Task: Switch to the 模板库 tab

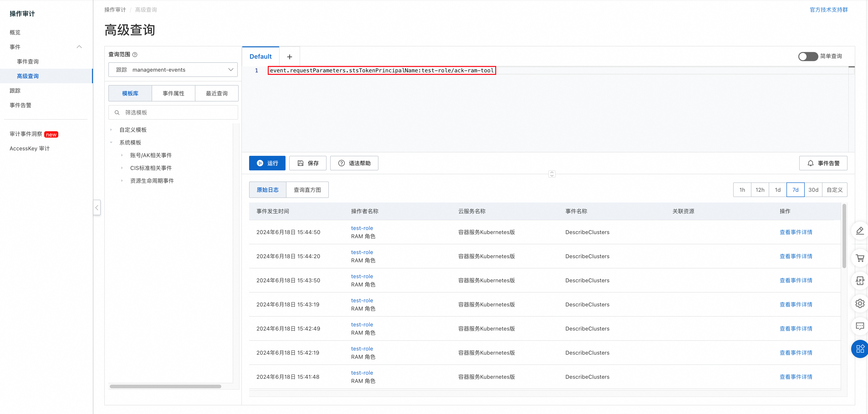Action: pos(130,93)
